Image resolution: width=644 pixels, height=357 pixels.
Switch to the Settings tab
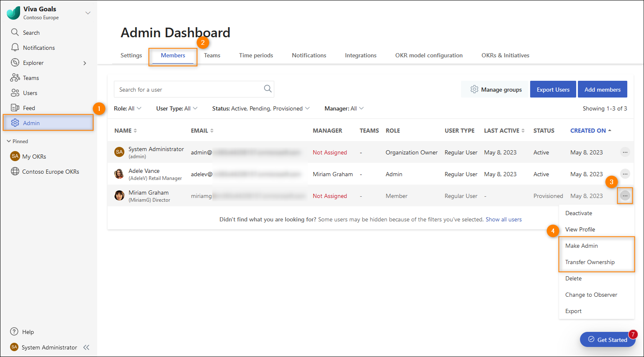tap(131, 55)
